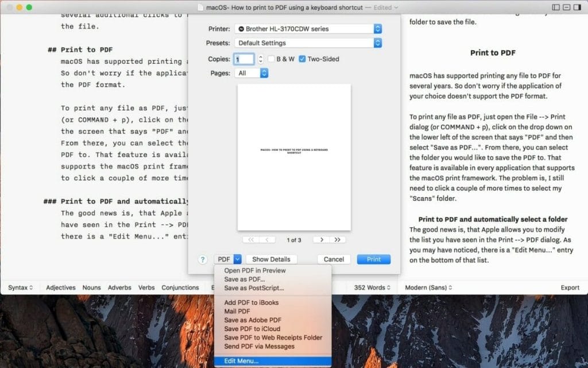
Task: Go to next preview page
Action: coord(322,240)
